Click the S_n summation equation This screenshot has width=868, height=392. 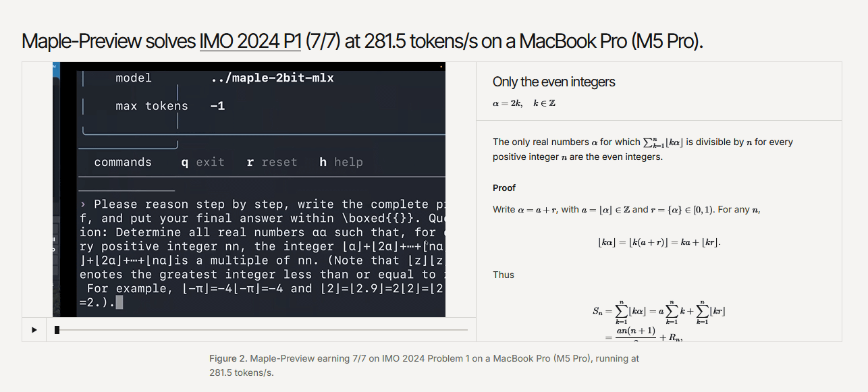(x=659, y=321)
